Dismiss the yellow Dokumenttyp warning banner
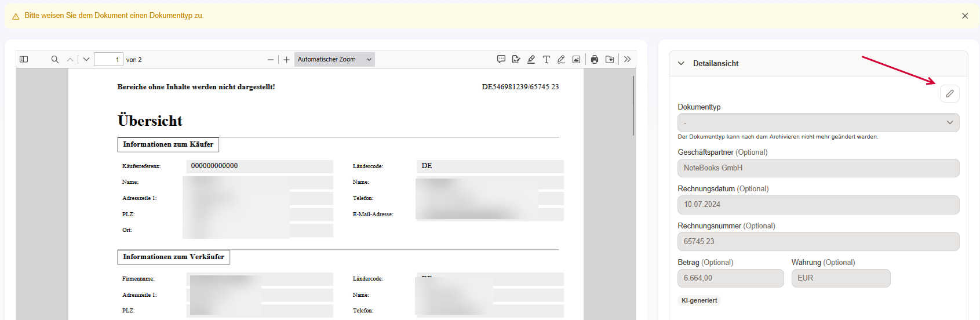This screenshot has width=980, height=320. click(965, 16)
